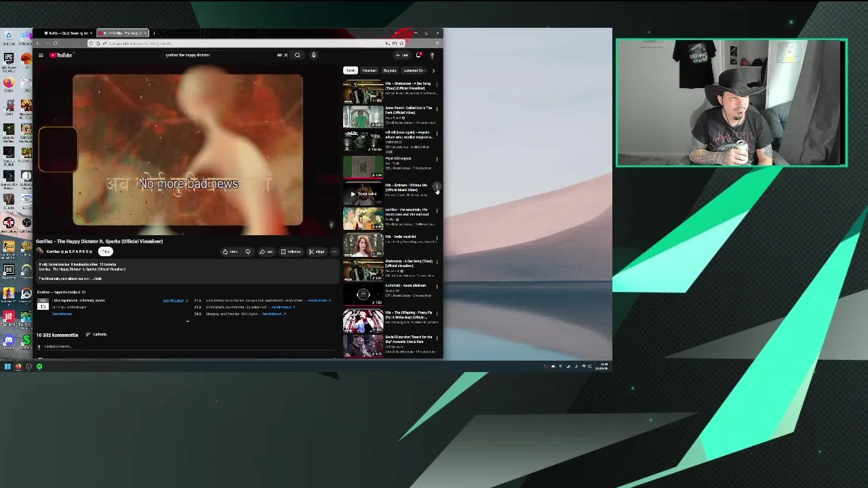This screenshot has width=868, height=488.
Task: Open the Offspring Pretty Fly mix thumbnail
Action: 363,322
